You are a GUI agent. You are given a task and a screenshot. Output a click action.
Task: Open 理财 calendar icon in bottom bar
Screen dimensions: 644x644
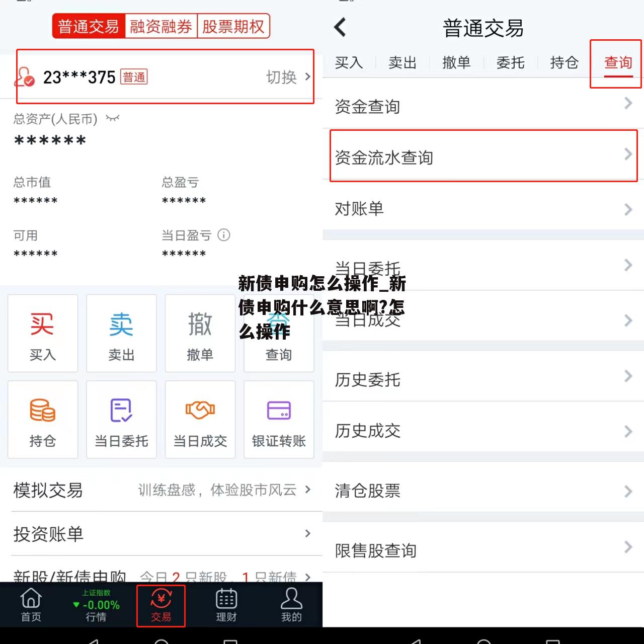(226, 605)
